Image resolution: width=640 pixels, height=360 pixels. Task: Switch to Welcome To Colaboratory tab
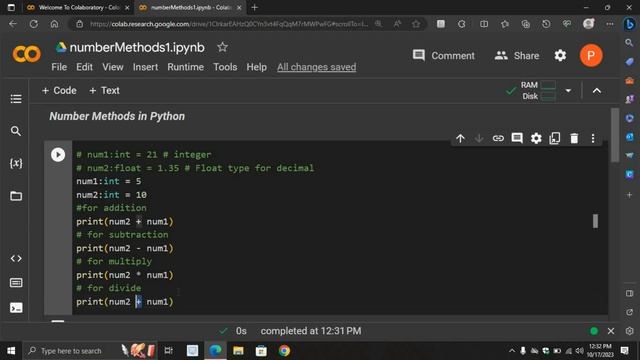(x=78, y=7)
